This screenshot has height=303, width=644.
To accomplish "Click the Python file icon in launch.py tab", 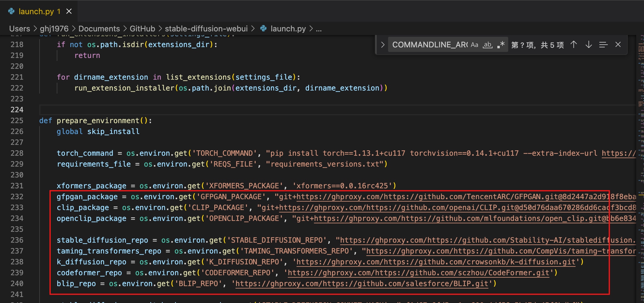I will click(x=11, y=11).
